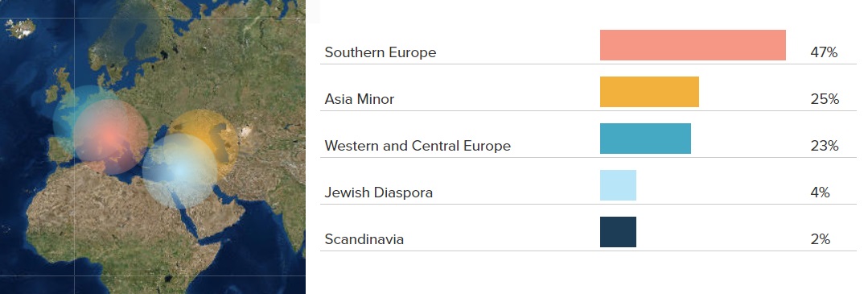Click the orange Asia Minor bar

point(649,92)
